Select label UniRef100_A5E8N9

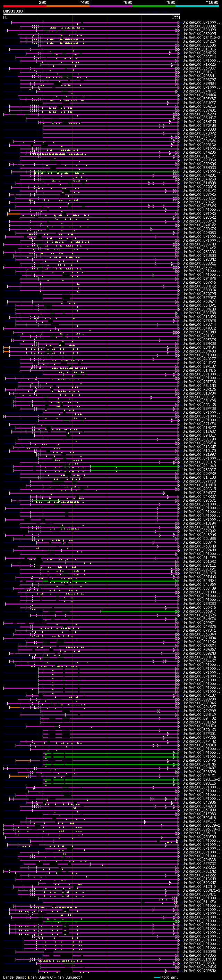pyautogui.click(x=199, y=332)
